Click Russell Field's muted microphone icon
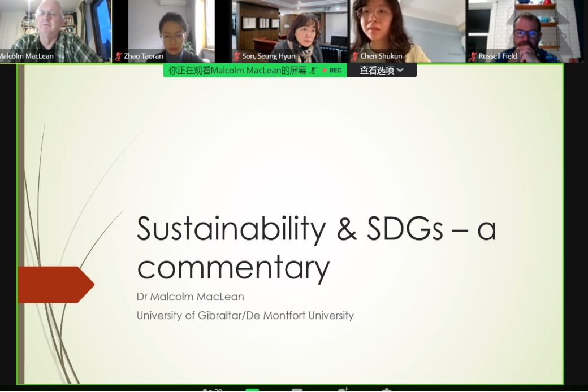 pos(473,56)
